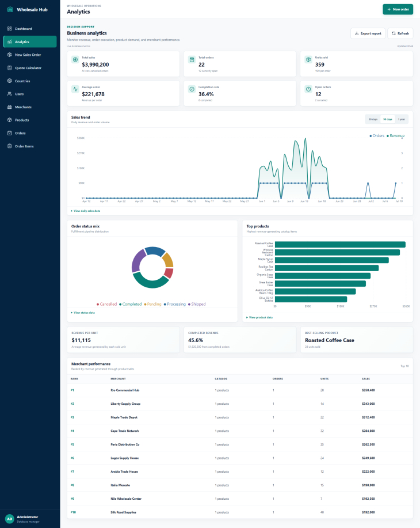The width and height of the screenshot is (420, 528).
Task: Toggle the Revenue series in chart legend
Action: tap(395, 136)
